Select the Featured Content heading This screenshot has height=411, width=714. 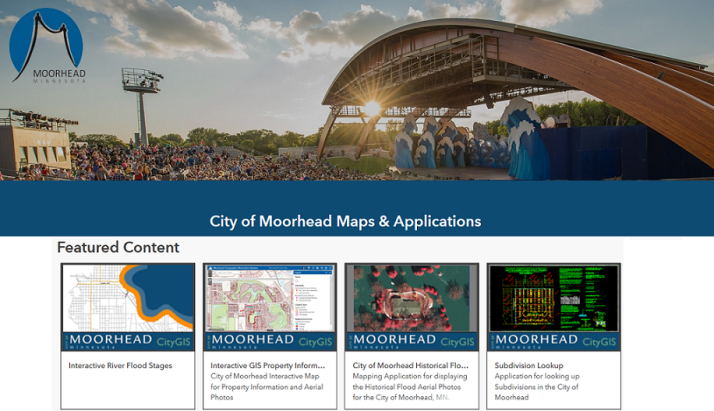point(118,247)
